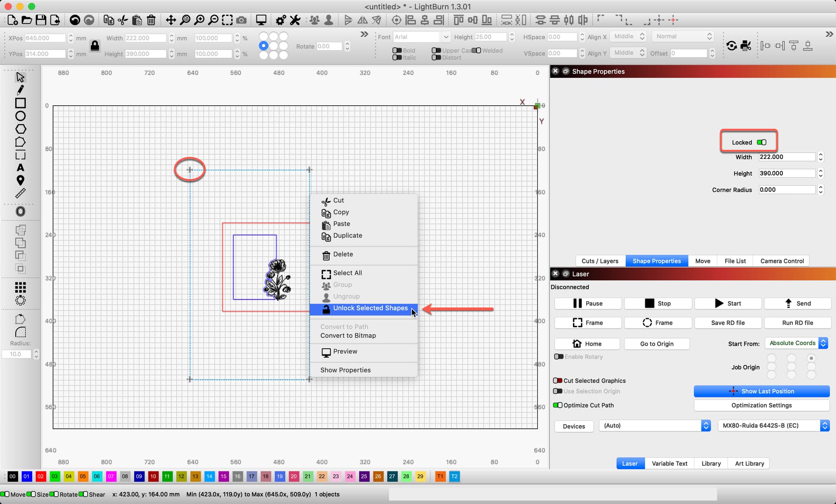Open the Grid Array tool

point(20,287)
